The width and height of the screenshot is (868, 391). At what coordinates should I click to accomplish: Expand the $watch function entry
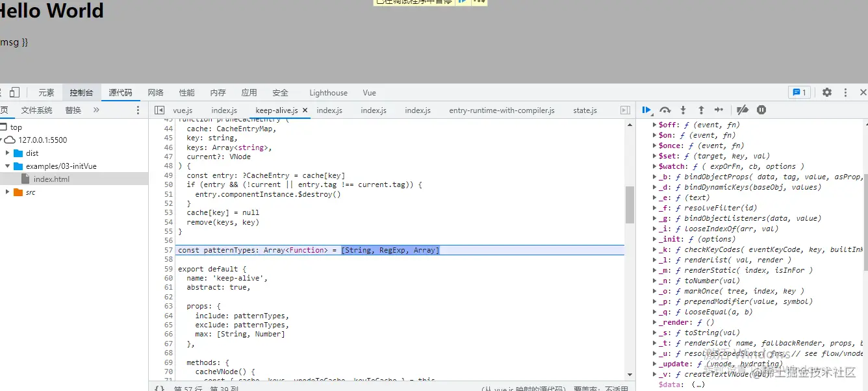(x=654, y=166)
